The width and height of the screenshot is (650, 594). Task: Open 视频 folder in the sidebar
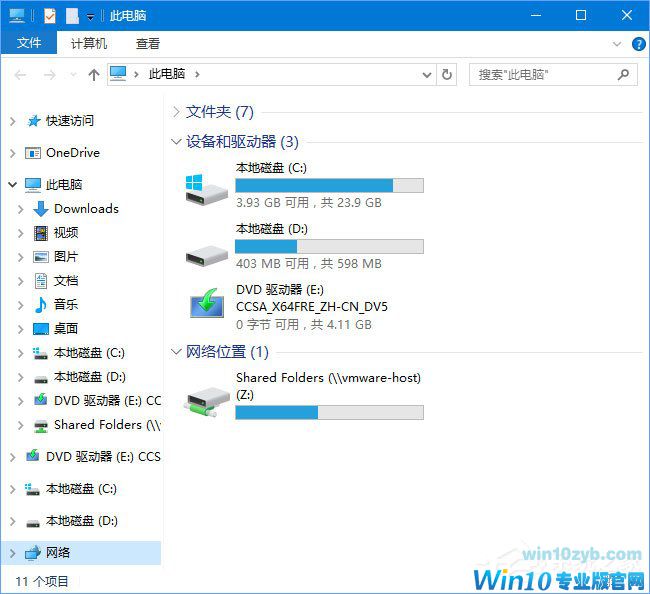point(66,233)
